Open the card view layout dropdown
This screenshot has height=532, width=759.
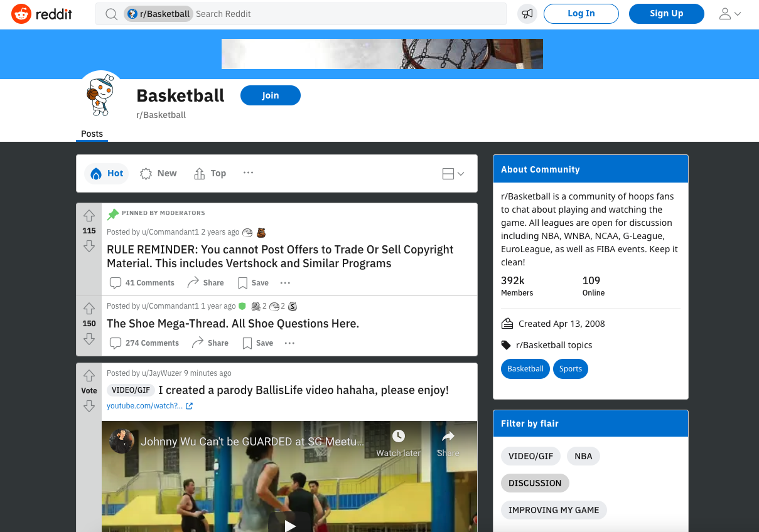point(453,174)
